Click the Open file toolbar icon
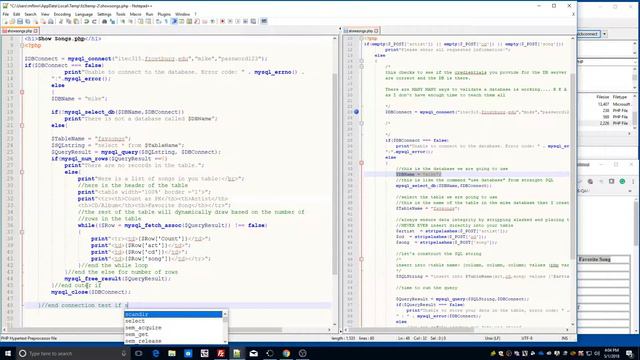Viewport: 640px width, 360px height. point(12,21)
